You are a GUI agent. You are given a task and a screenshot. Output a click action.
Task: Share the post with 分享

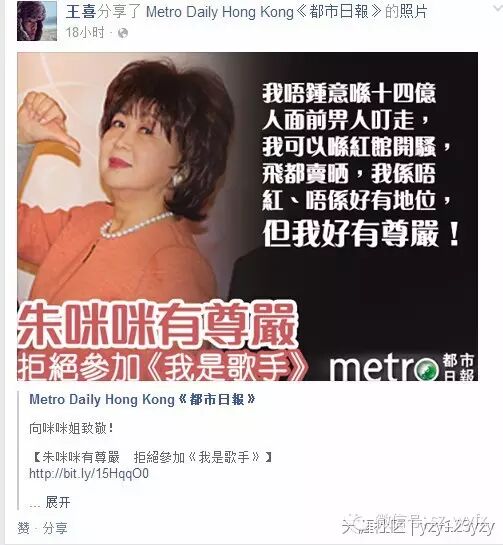tap(55, 528)
